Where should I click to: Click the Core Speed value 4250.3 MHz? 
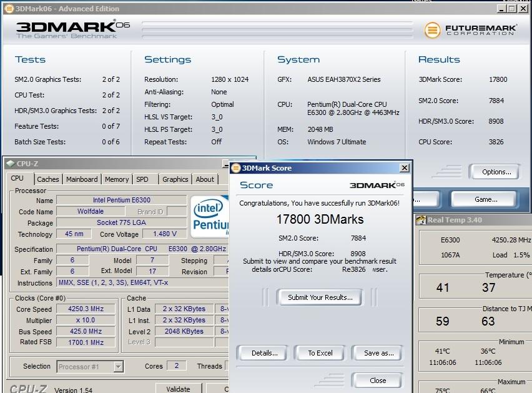(86, 309)
